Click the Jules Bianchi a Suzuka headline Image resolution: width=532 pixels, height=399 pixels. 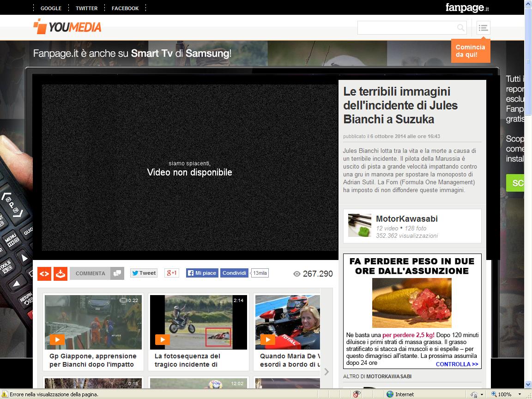coord(400,105)
